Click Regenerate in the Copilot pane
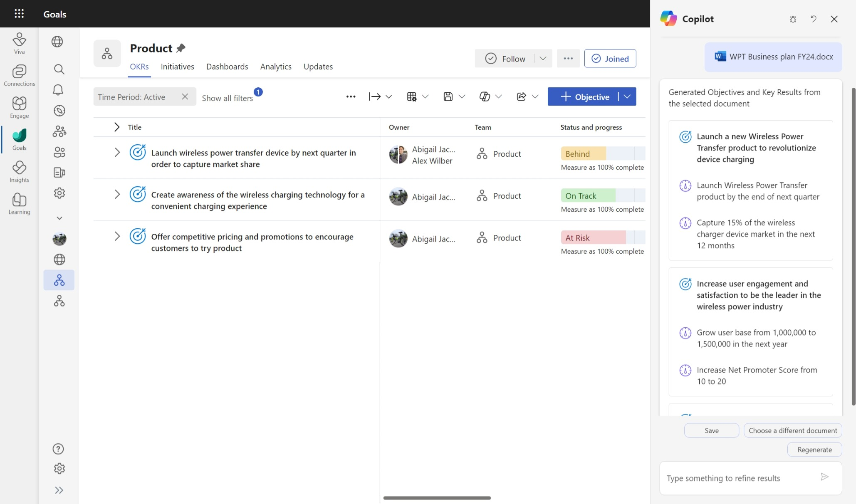856x504 pixels. [x=814, y=450]
